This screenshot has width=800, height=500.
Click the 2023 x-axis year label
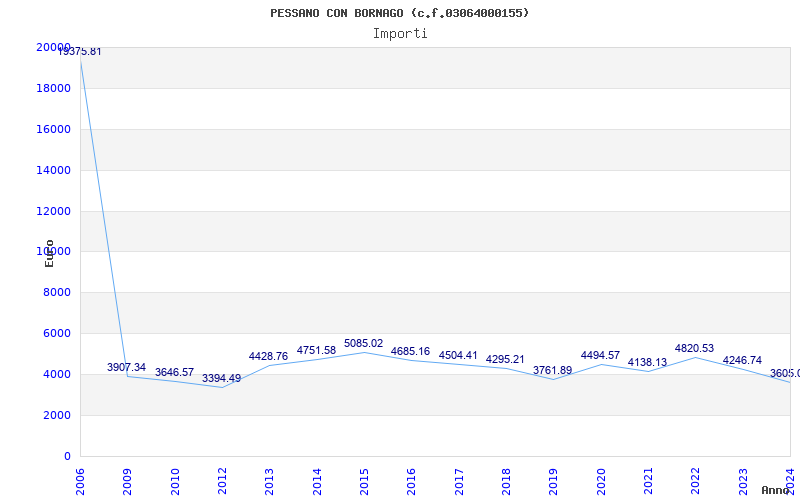743,481
